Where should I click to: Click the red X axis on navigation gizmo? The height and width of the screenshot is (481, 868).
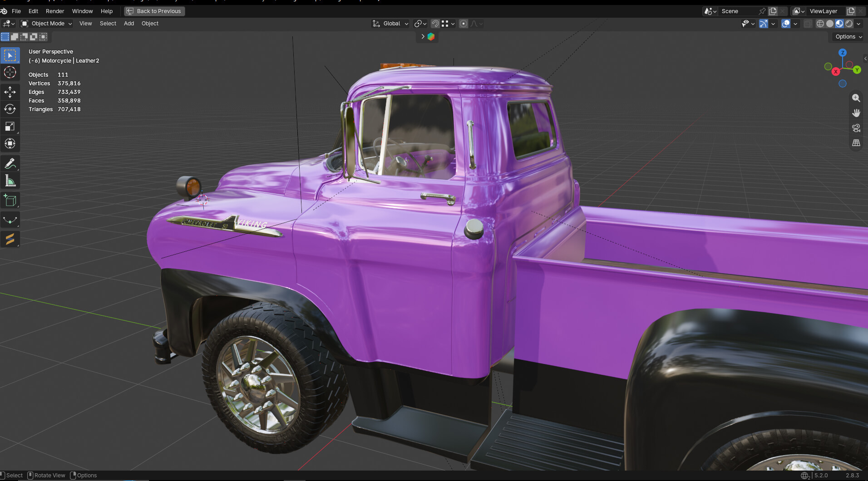pos(836,72)
